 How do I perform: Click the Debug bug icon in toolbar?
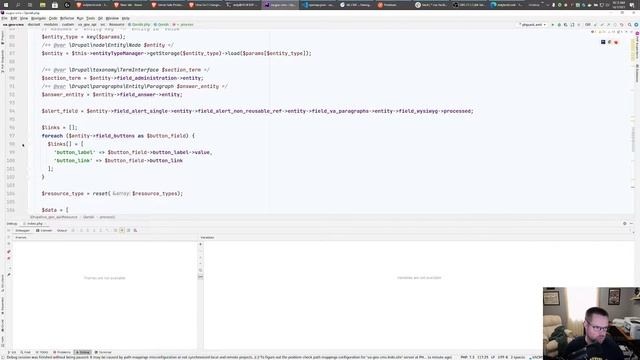(559, 24)
